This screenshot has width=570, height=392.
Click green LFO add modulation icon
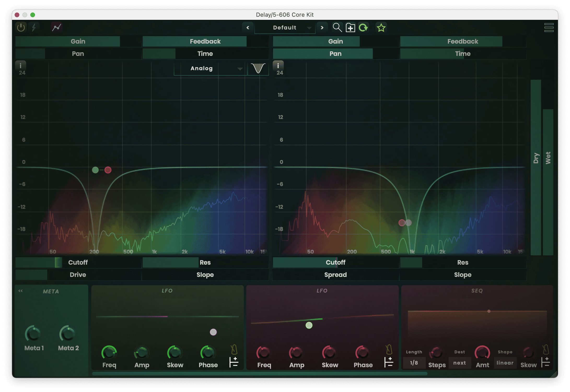tap(234, 362)
